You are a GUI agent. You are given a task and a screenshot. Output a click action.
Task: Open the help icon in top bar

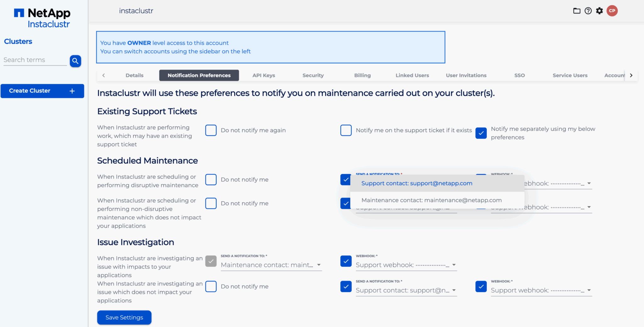pyautogui.click(x=588, y=11)
